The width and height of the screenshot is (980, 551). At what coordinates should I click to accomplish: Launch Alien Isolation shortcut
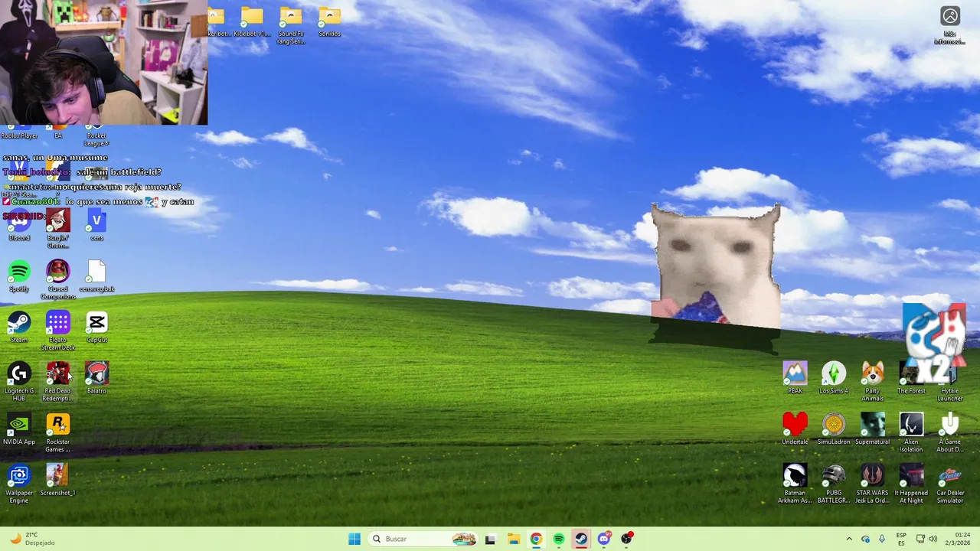[911, 432]
